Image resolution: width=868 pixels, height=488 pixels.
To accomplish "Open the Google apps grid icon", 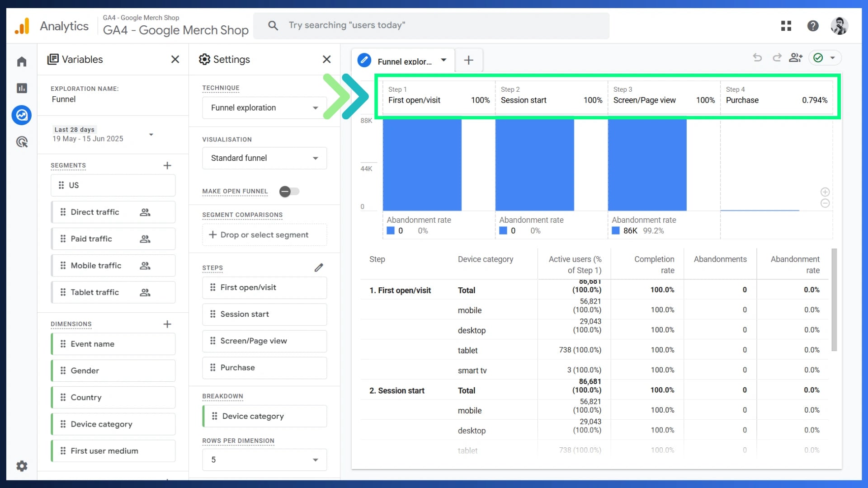I will click(x=786, y=26).
